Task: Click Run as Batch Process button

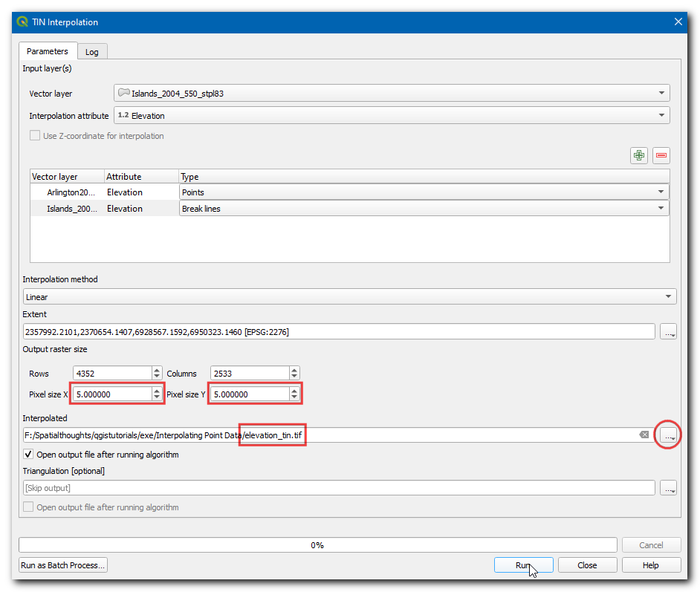Action: click(63, 565)
